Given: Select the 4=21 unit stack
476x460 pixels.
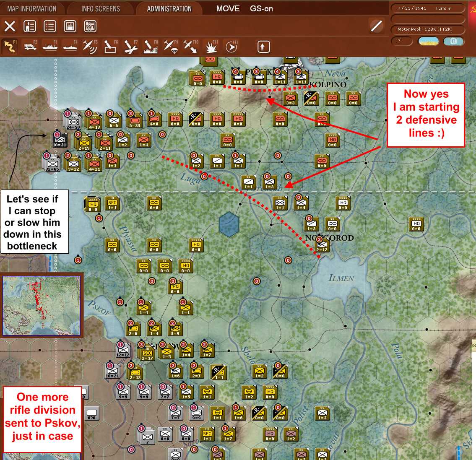Looking at the screenshot, I should tap(94, 163).
